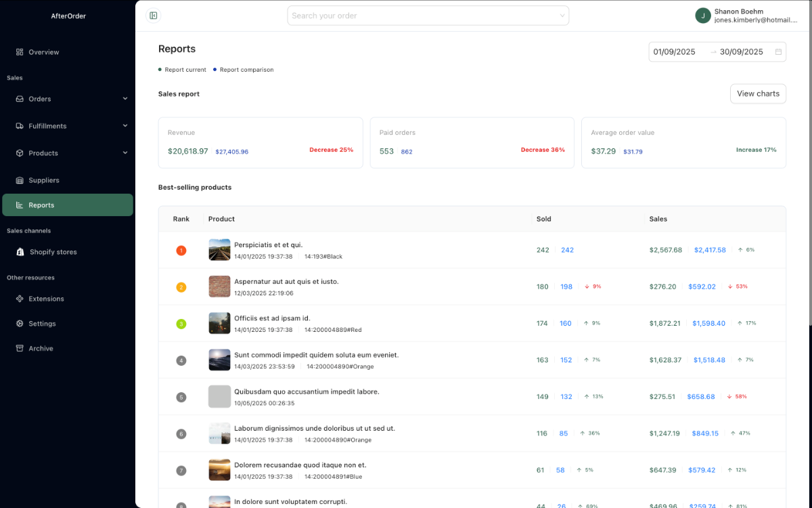Open the calendar icon in the date range
Viewport: 812px width, 508px height.
(778, 52)
